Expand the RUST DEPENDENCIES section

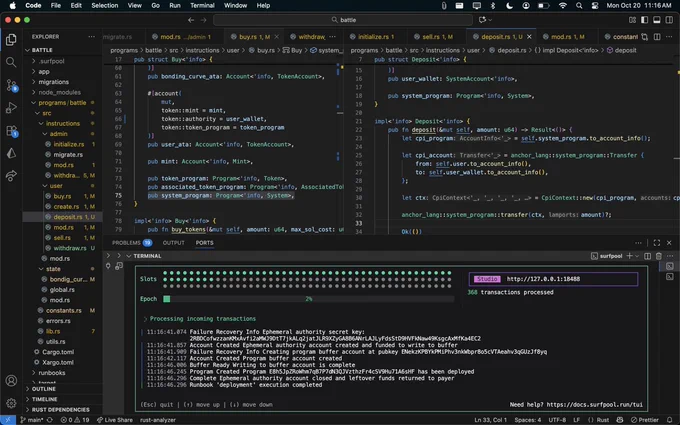click(60, 410)
